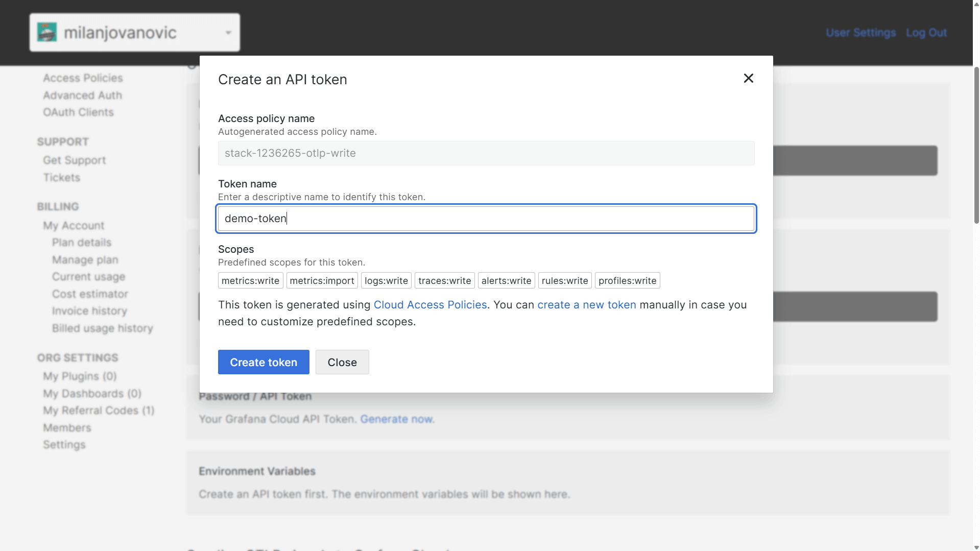Click the organization avatar icon

tap(48, 32)
